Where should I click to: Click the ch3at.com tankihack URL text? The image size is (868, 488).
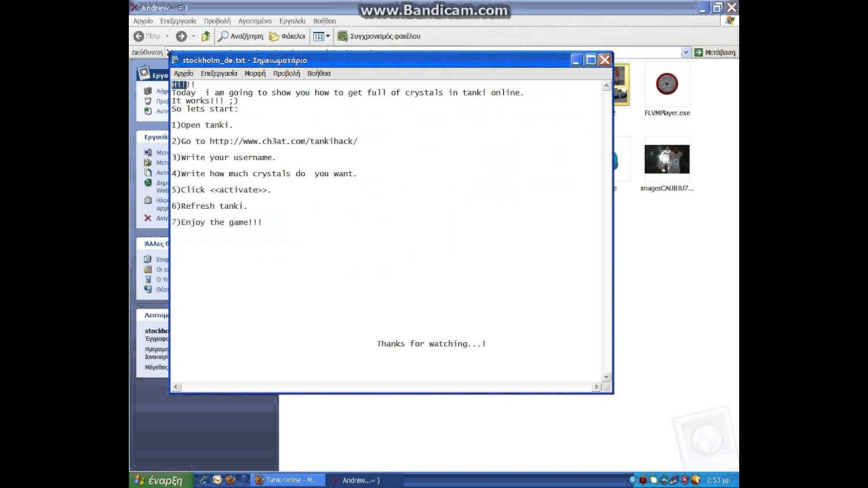coord(283,141)
